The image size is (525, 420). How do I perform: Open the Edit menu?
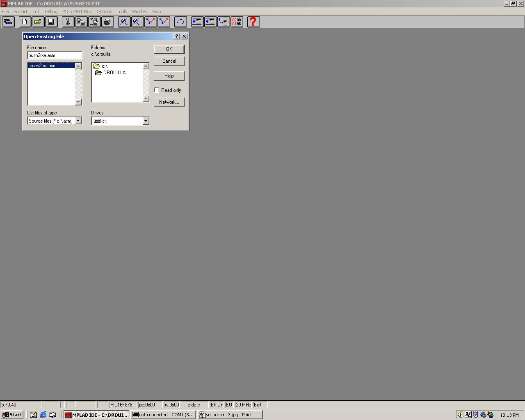(36, 11)
